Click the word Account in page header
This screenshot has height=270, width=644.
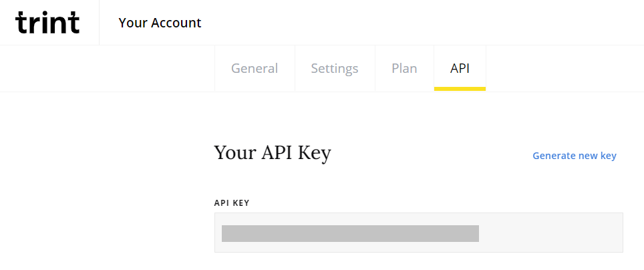click(x=176, y=23)
